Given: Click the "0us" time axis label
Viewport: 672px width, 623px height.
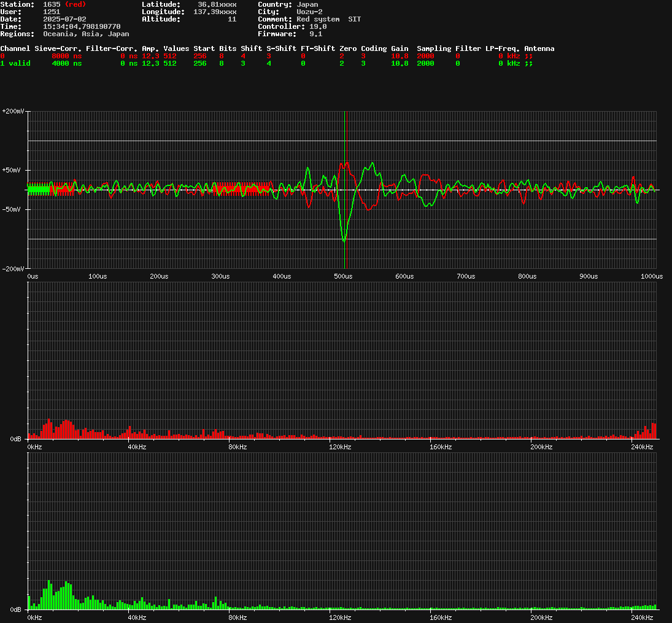Looking at the screenshot, I should click(33, 276).
